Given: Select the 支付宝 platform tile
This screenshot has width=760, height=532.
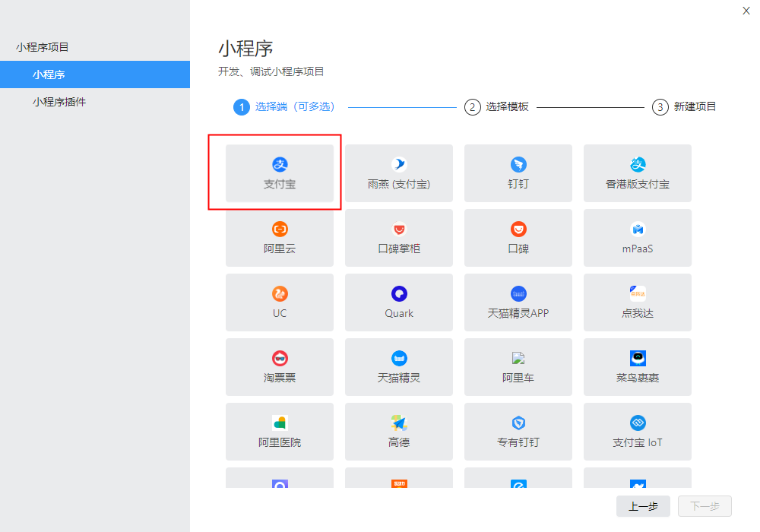Looking at the screenshot, I should pos(279,173).
